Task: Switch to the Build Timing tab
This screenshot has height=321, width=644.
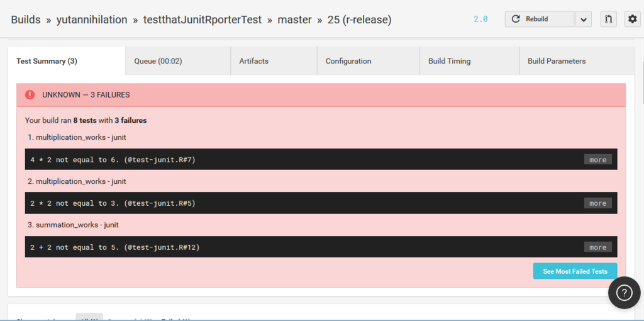Action: tap(469, 61)
